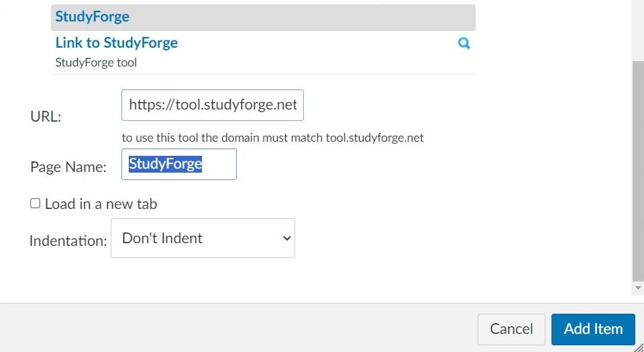Click the highlighted StudyForge text in Page Name
644x352 pixels.
coord(165,164)
